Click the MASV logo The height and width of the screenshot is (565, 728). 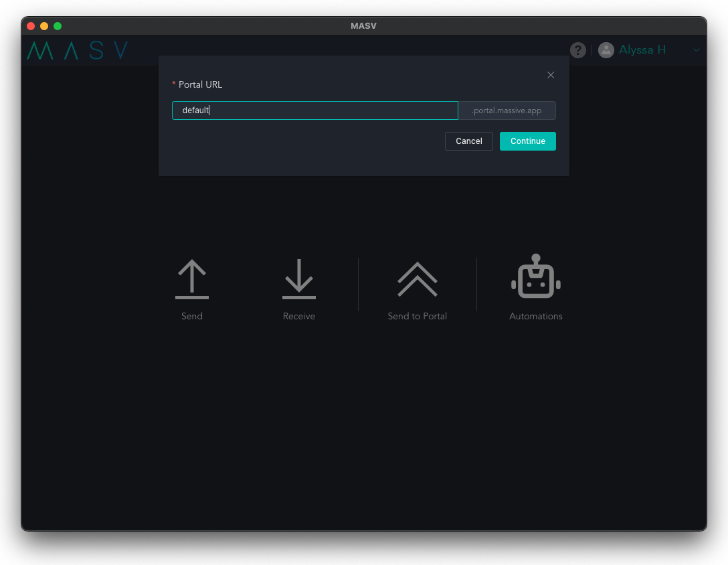pos(77,50)
